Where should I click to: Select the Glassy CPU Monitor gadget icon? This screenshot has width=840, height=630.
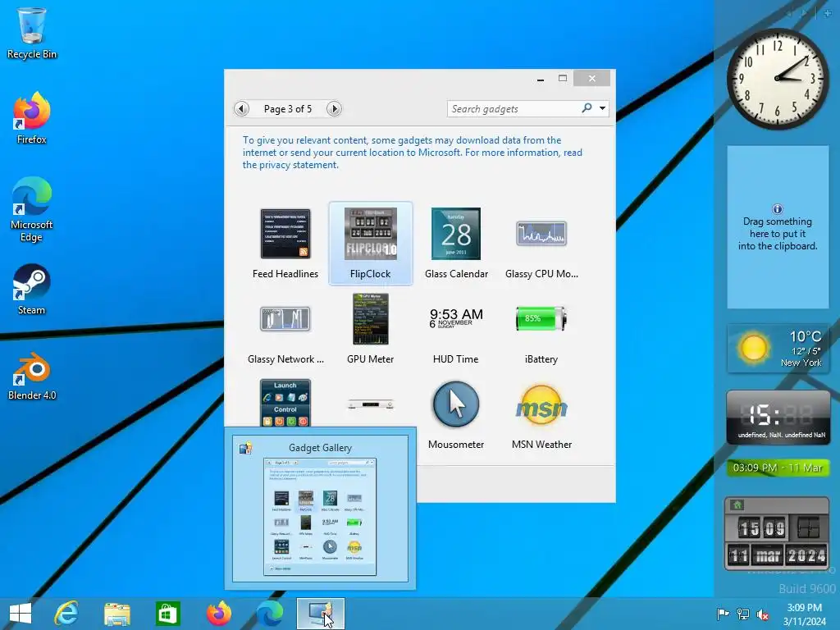point(541,234)
